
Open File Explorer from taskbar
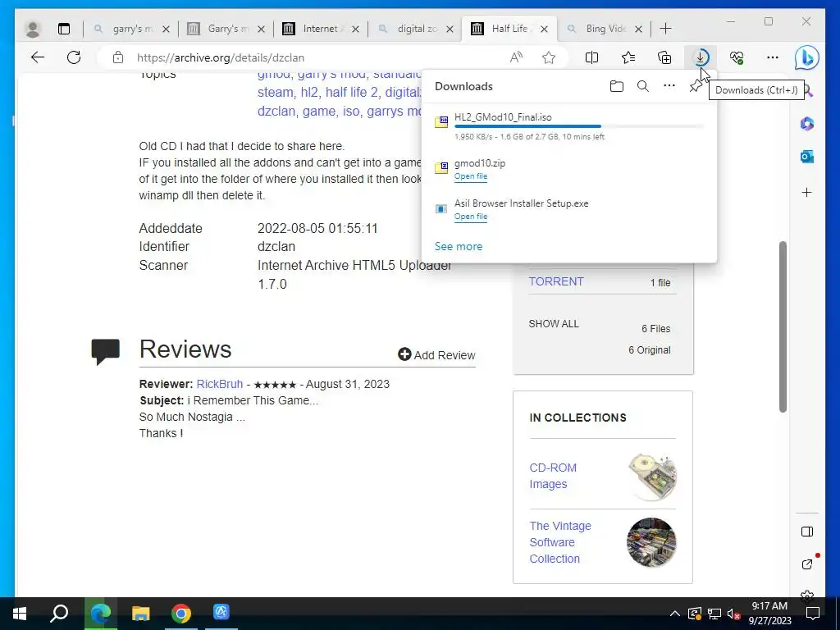(140, 614)
